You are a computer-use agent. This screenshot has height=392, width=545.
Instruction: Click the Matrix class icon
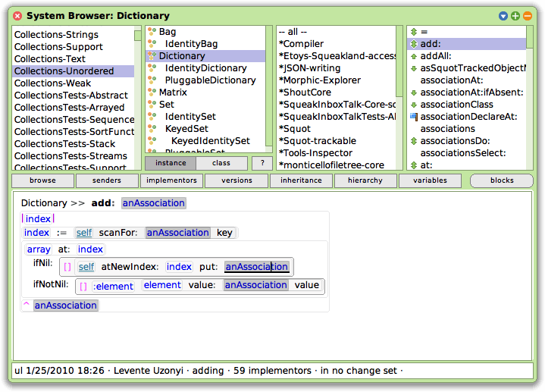[x=151, y=93]
